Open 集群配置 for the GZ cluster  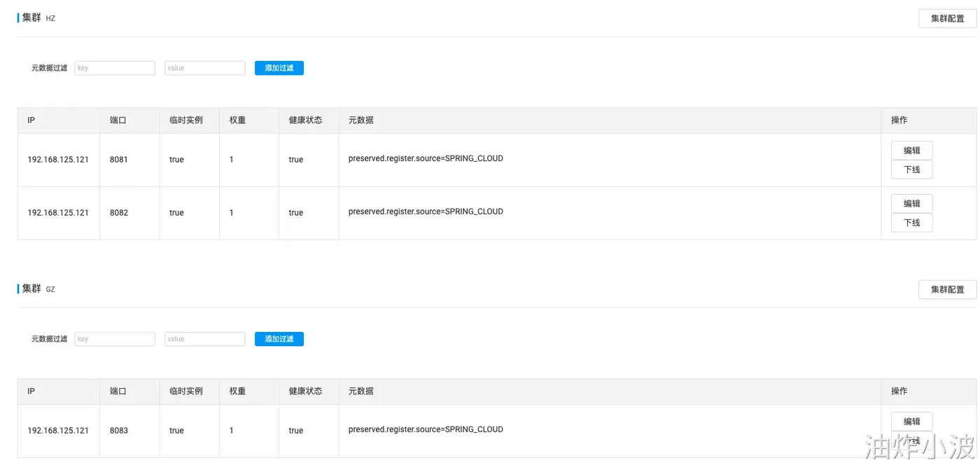coord(947,290)
